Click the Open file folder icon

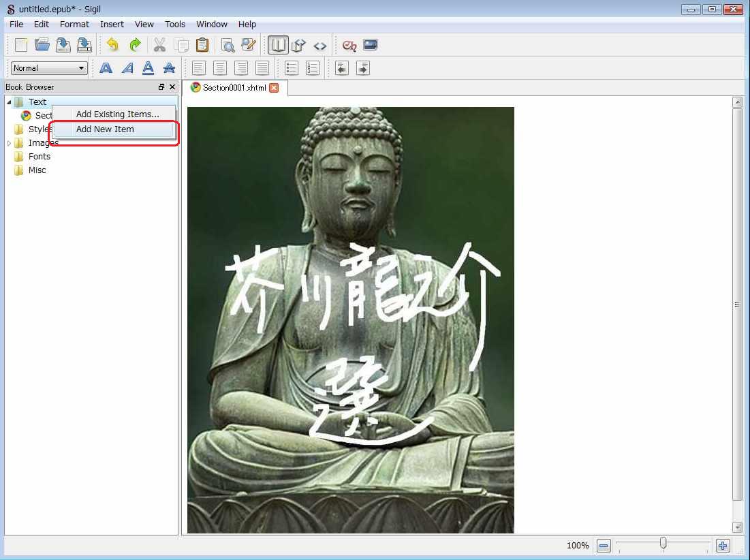pyautogui.click(x=42, y=45)
